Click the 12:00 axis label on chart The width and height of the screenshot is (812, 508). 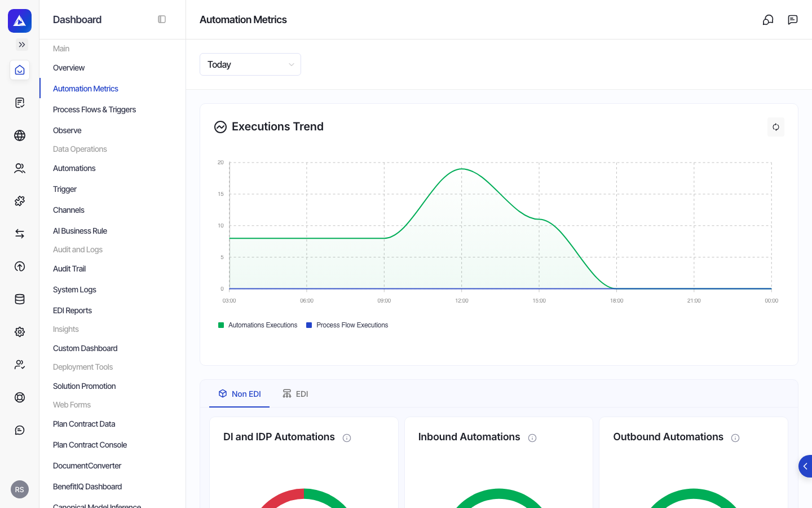(462, 301)
